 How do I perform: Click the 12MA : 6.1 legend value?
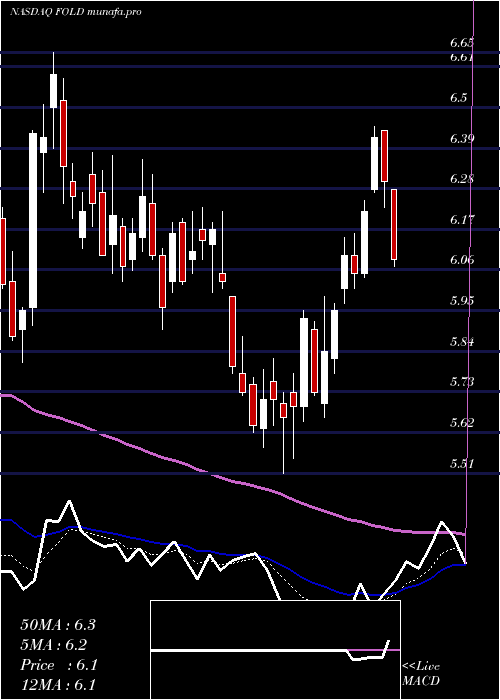58,685
